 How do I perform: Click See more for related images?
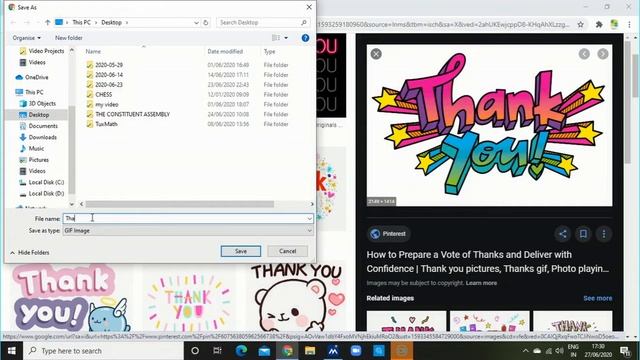(598, 298)
